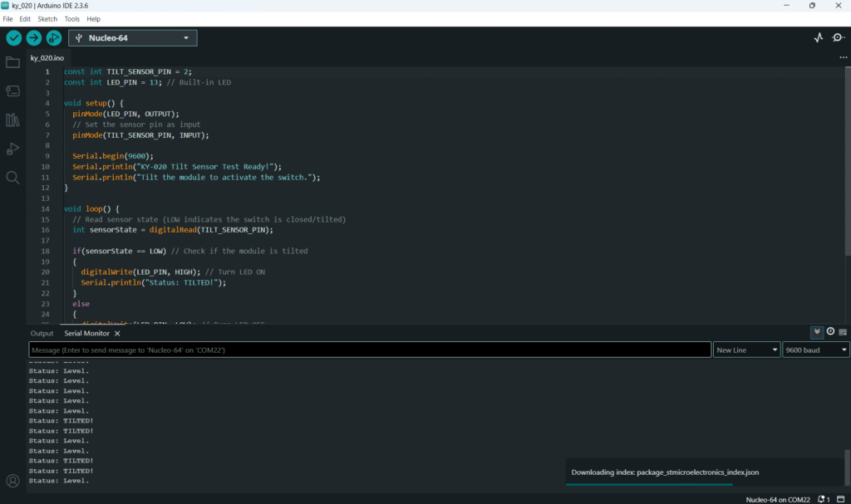The image size is (851, 504).
Task: Clear the Serial Monitor output
Action: pyautogui.click(x=843, y=331)
